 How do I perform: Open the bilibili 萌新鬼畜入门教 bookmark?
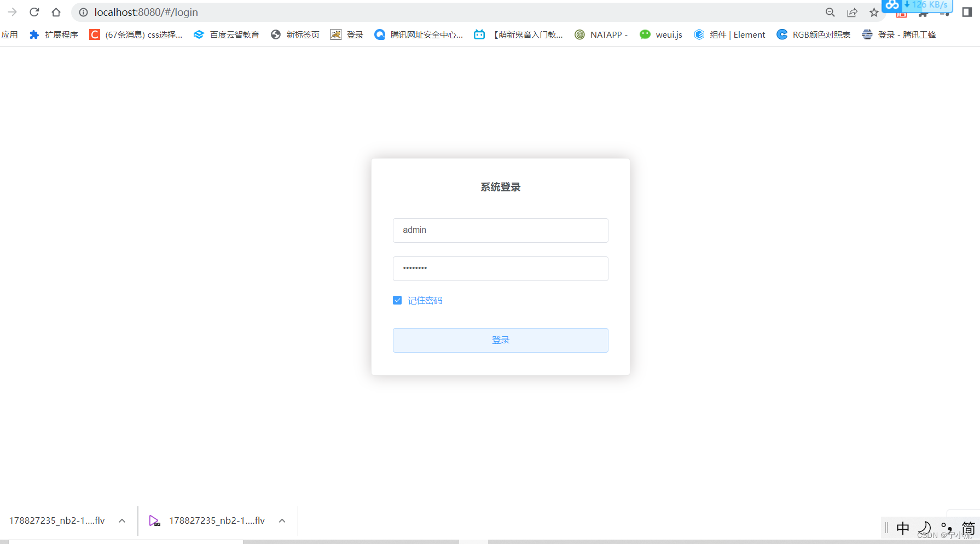pos(518,34)
